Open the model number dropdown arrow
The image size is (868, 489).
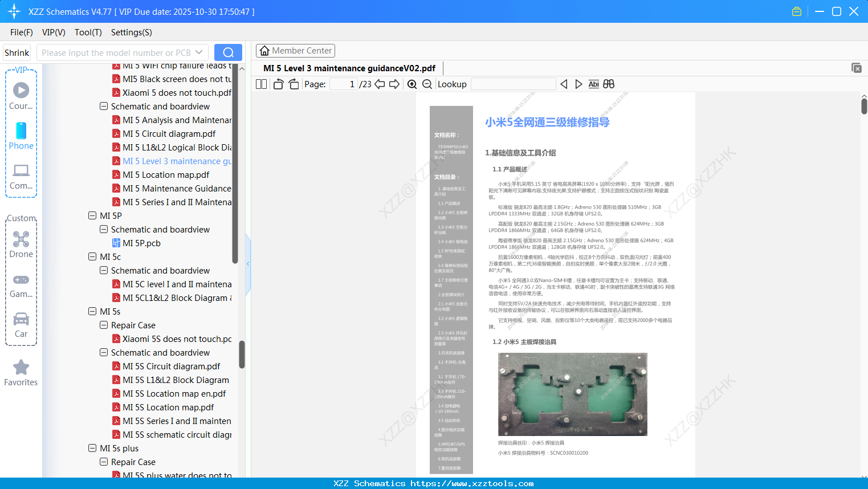tap(199, 52)
